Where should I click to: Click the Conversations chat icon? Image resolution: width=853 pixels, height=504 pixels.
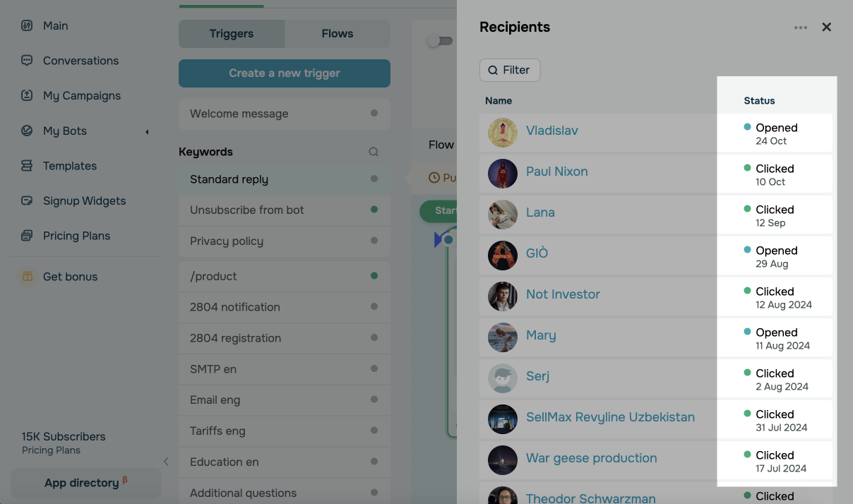[27, 61]
